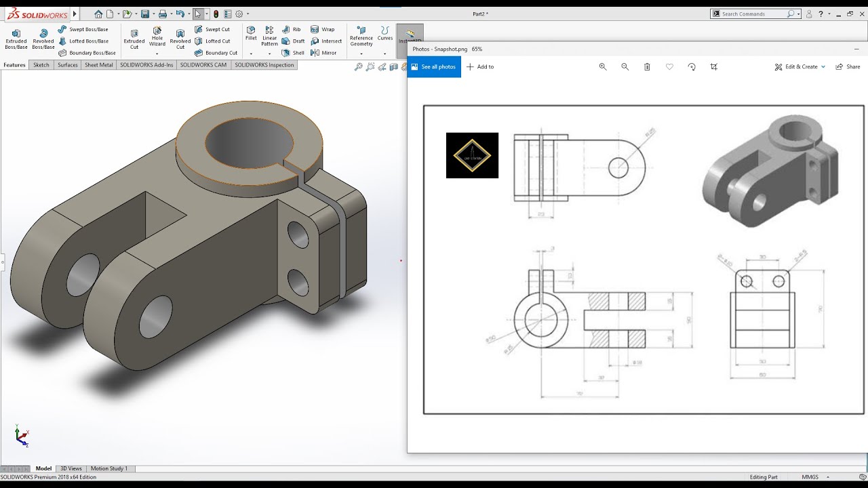Choose the Draft feature
The image size is (868, 488).
pos(294,41)
